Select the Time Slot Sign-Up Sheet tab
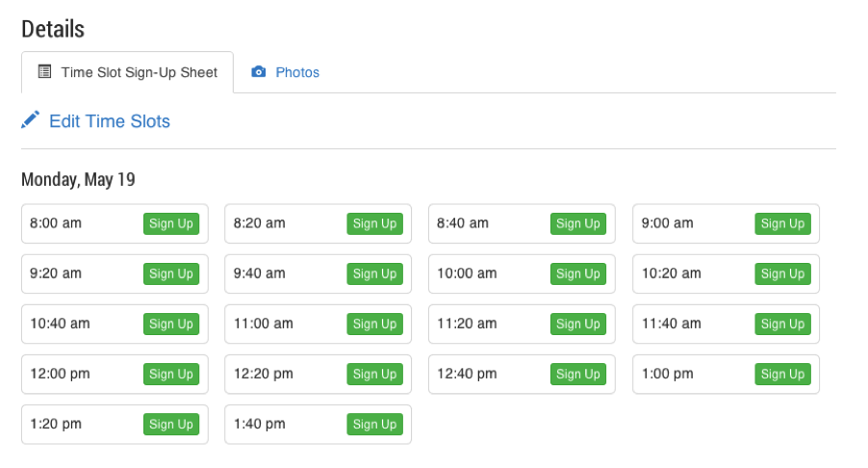 point(127,72)
